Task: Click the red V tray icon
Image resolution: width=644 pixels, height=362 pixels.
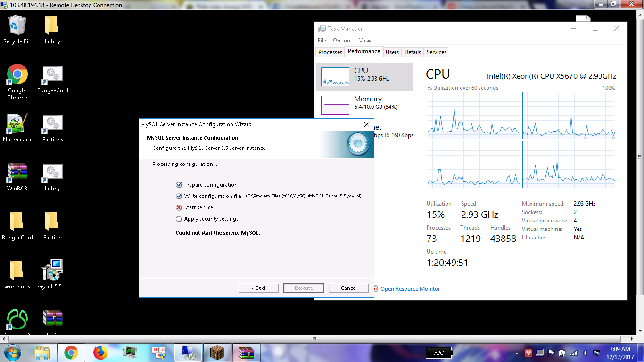Action: pos(528,353)
